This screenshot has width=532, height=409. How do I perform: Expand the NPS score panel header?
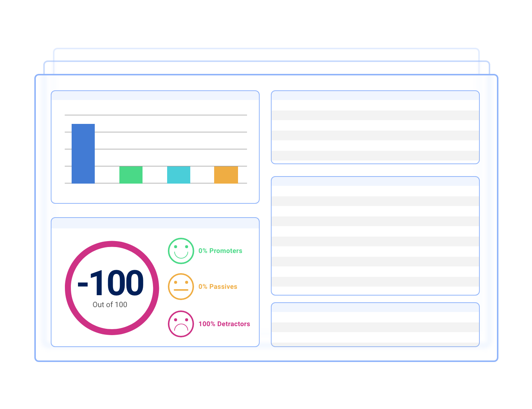(155, 223)
